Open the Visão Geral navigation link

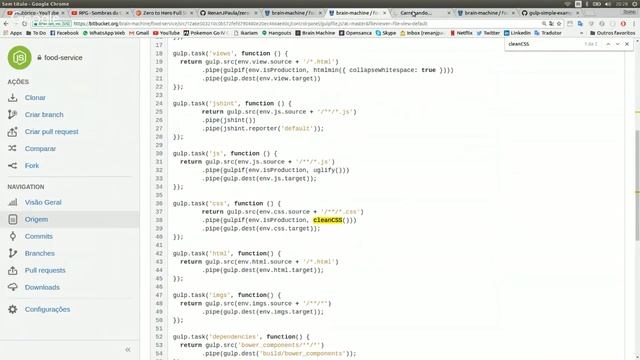(43, 202)
